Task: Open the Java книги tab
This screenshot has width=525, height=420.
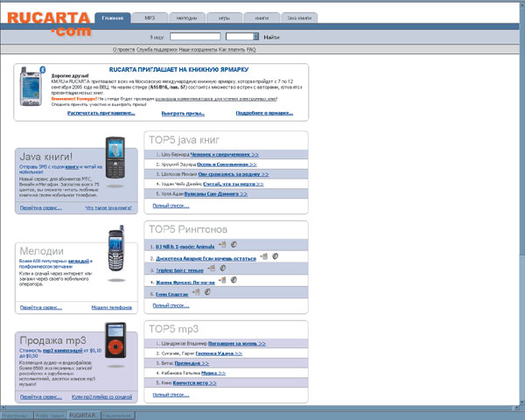Action: (299, 18)
